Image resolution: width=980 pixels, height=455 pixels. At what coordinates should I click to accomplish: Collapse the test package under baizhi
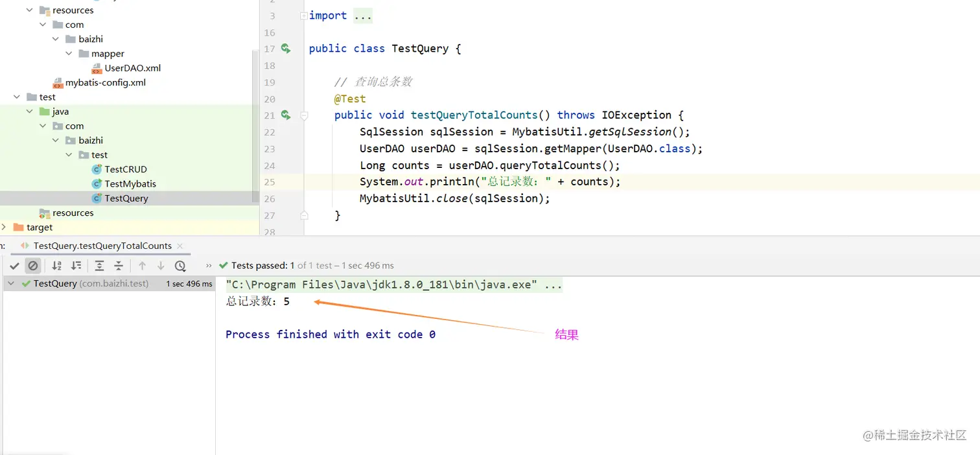pyautogui.click(x=69, y=155)
